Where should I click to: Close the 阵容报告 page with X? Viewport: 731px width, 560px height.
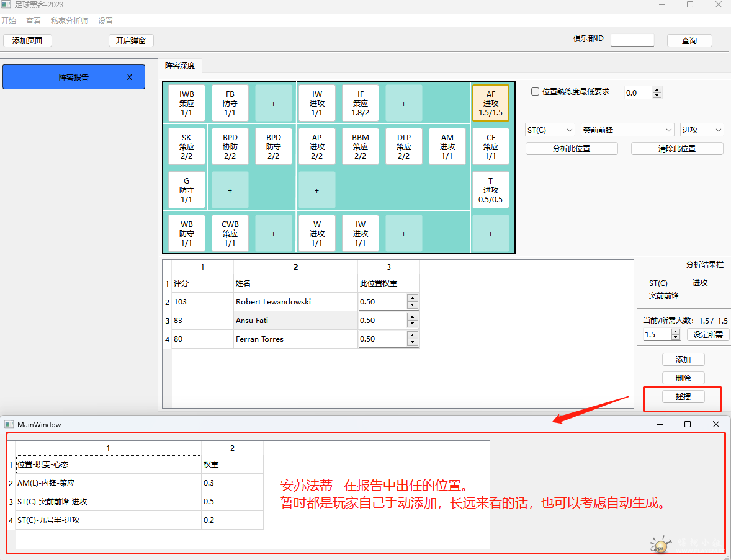(x=129, y=78)
